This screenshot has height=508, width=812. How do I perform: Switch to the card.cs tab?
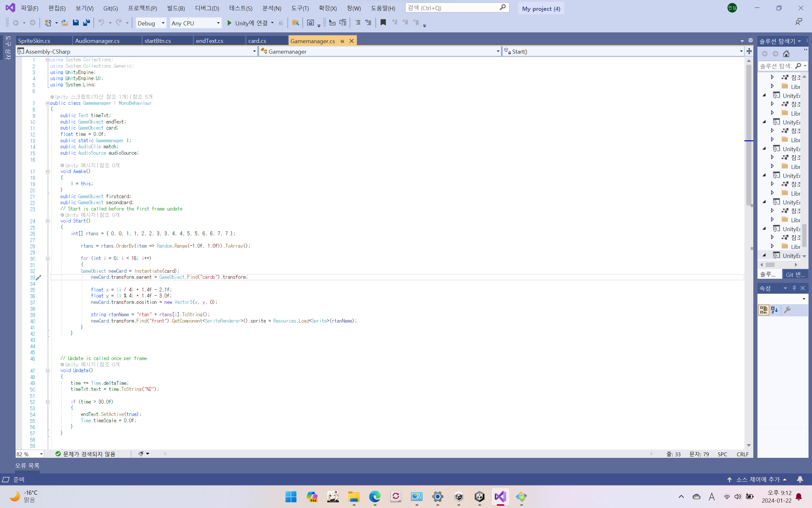[x=267, y=41]
